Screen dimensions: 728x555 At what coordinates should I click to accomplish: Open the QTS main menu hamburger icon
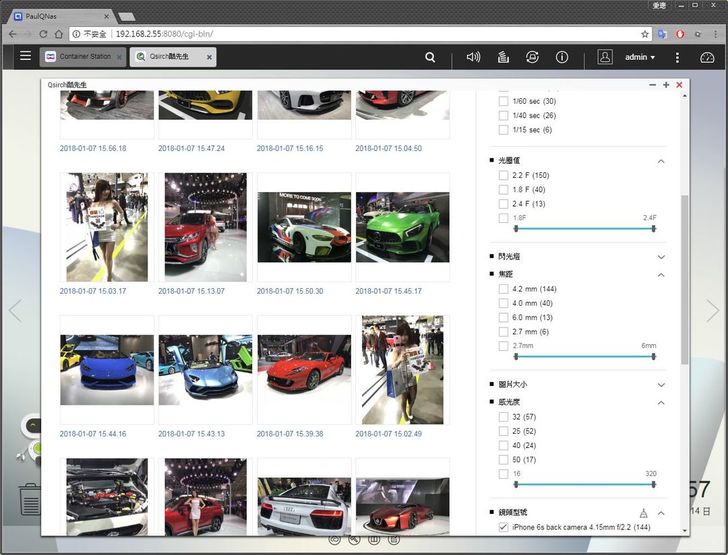tap(25, 57)
